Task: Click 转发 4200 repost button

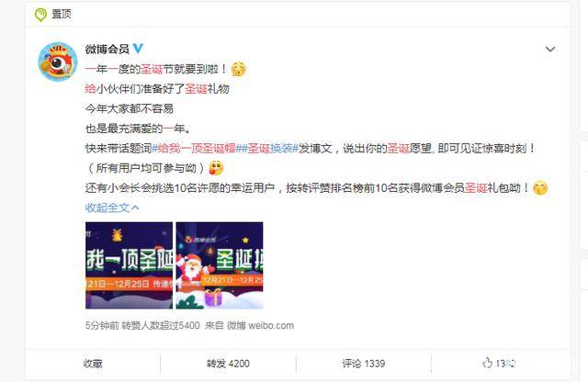Action: pos(228,364)
